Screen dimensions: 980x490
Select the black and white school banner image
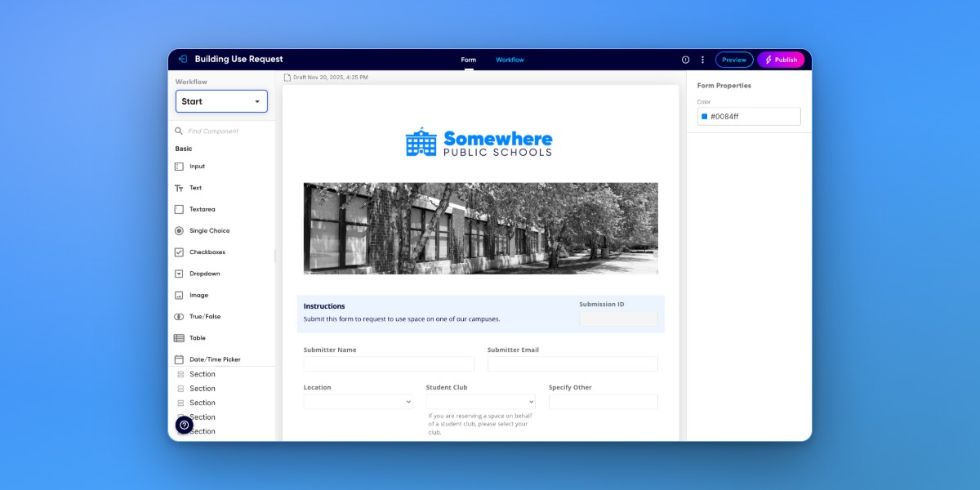click(x=480, y=228)
